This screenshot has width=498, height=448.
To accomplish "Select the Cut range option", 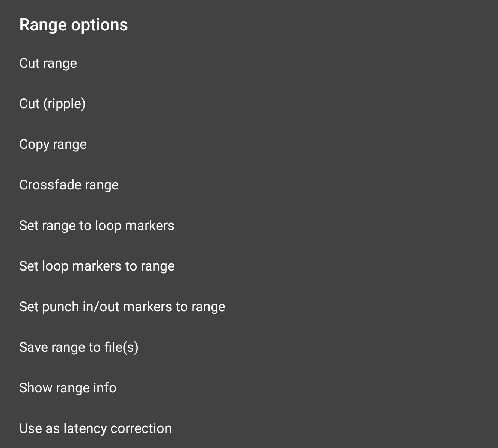I will pos(48,63).
